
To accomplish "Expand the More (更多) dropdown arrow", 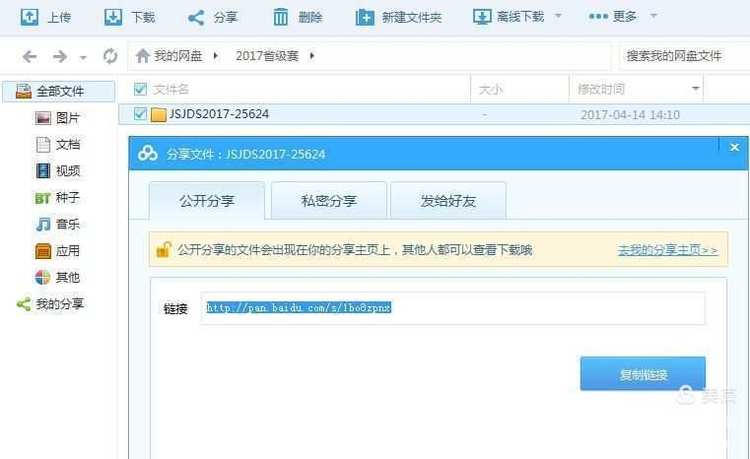I will tap(653, 16).
